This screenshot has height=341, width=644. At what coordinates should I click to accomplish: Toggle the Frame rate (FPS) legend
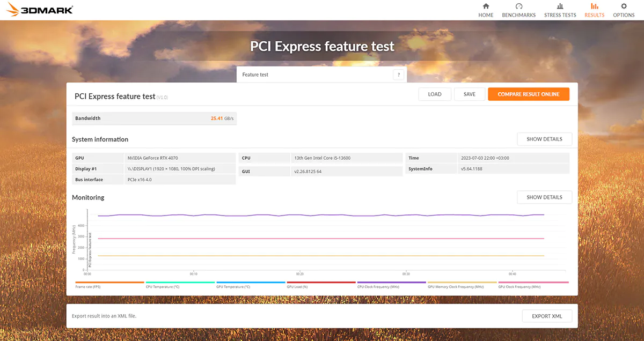click(x=109, y=285)
